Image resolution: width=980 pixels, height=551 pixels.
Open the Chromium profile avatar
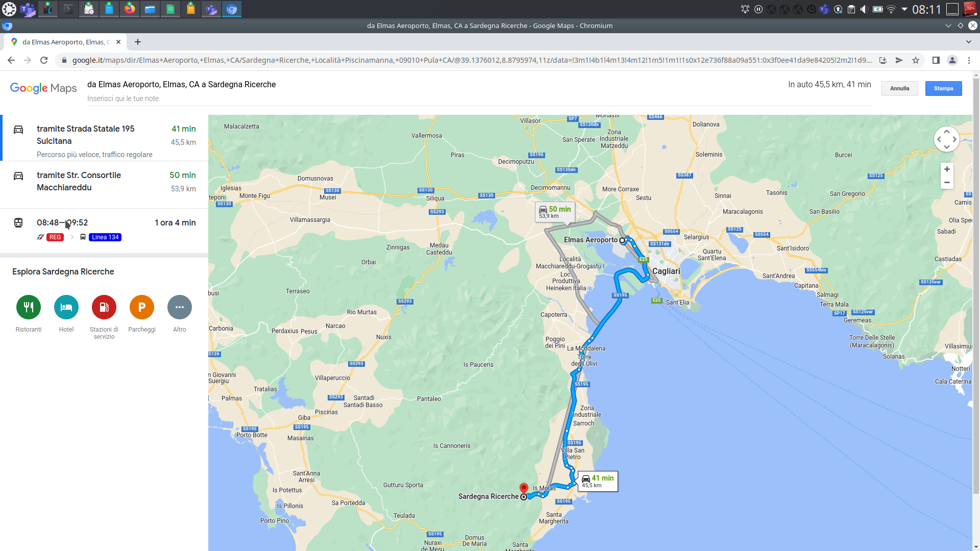952,60
